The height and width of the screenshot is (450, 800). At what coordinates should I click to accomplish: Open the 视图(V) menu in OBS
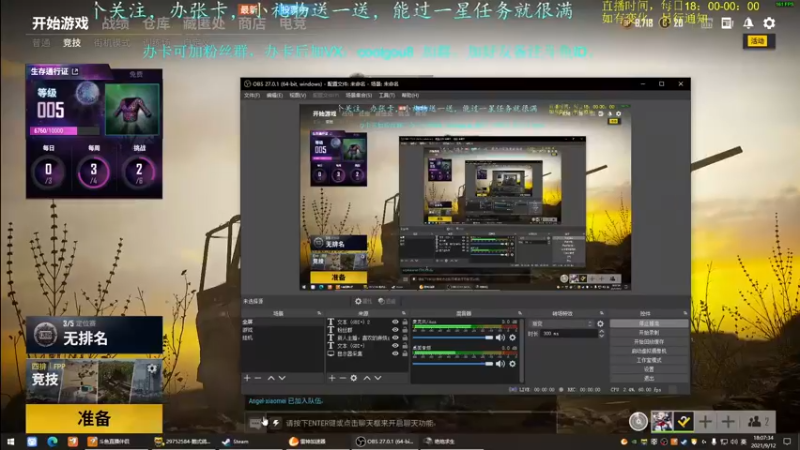(297, 95)
